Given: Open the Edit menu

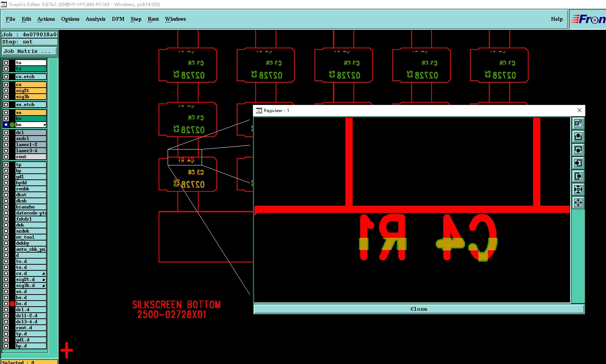Looking at the screenshot, I should (26, 19).
